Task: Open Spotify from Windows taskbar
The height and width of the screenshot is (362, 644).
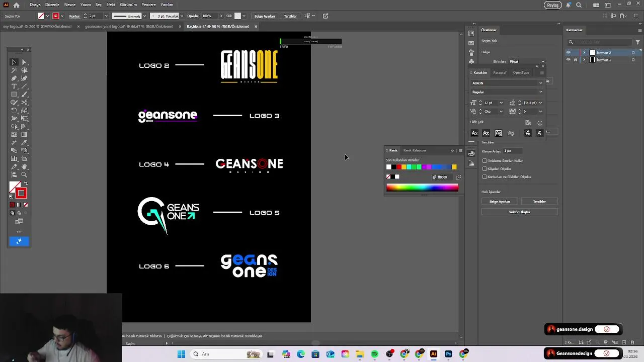Action: pos(374,354)
